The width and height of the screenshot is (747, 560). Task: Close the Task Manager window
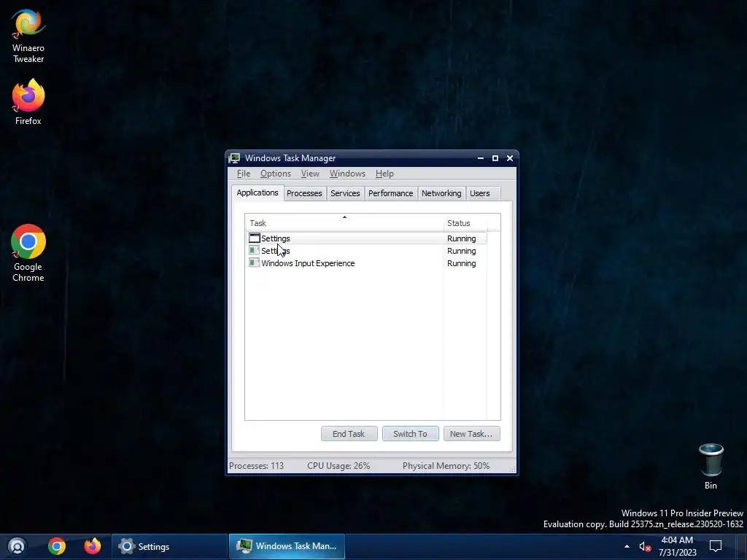click(x=510, y=158)
